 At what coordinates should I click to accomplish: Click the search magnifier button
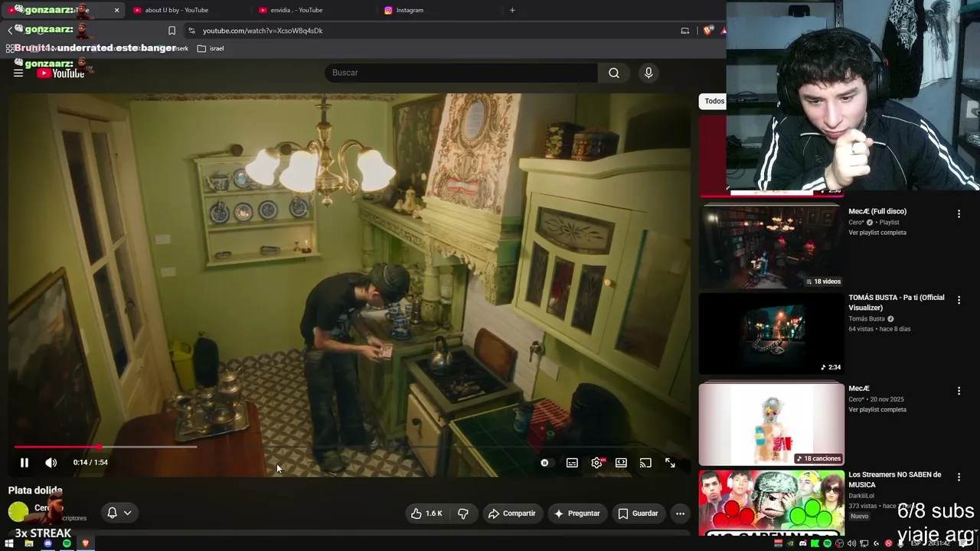click(614, 73)
